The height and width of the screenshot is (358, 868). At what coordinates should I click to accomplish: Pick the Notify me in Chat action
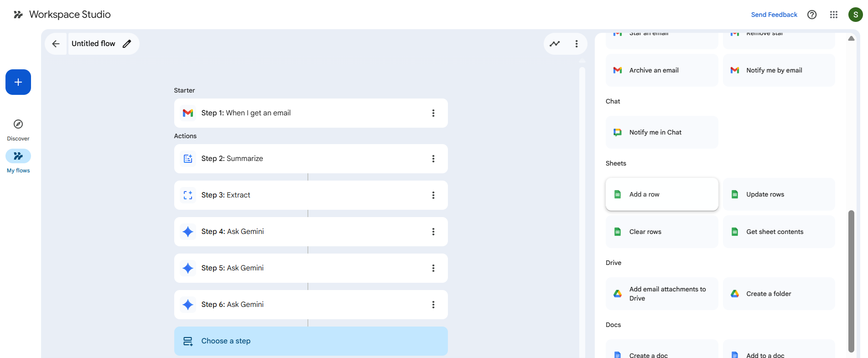662,132
